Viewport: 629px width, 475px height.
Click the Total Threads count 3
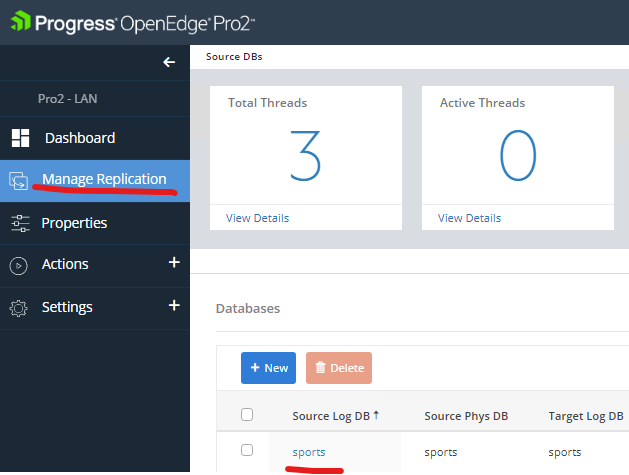(x=306, y=156)
